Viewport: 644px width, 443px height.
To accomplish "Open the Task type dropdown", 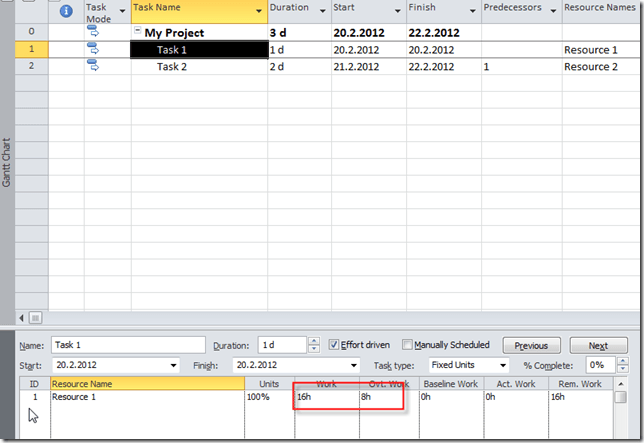I will pyautogui.click(x=502, y=366).
